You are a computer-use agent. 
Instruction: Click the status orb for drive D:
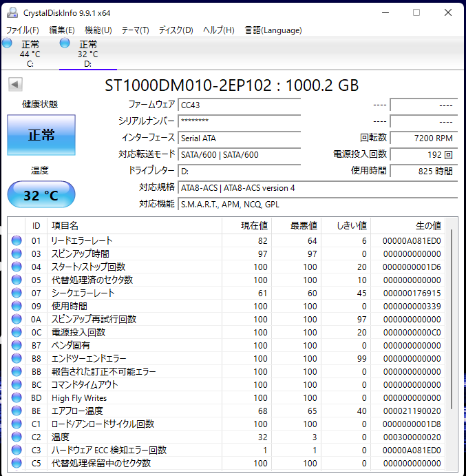[x=65, y=43]
